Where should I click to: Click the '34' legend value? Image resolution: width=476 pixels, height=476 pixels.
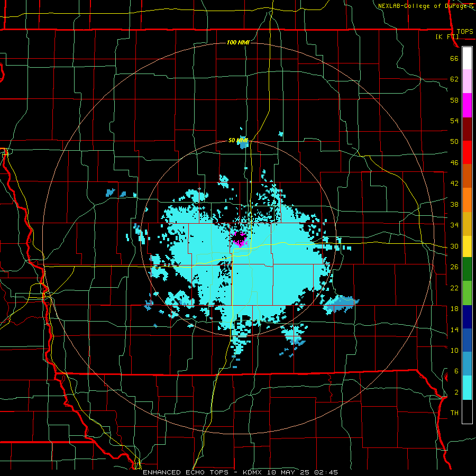coord(454,225)
